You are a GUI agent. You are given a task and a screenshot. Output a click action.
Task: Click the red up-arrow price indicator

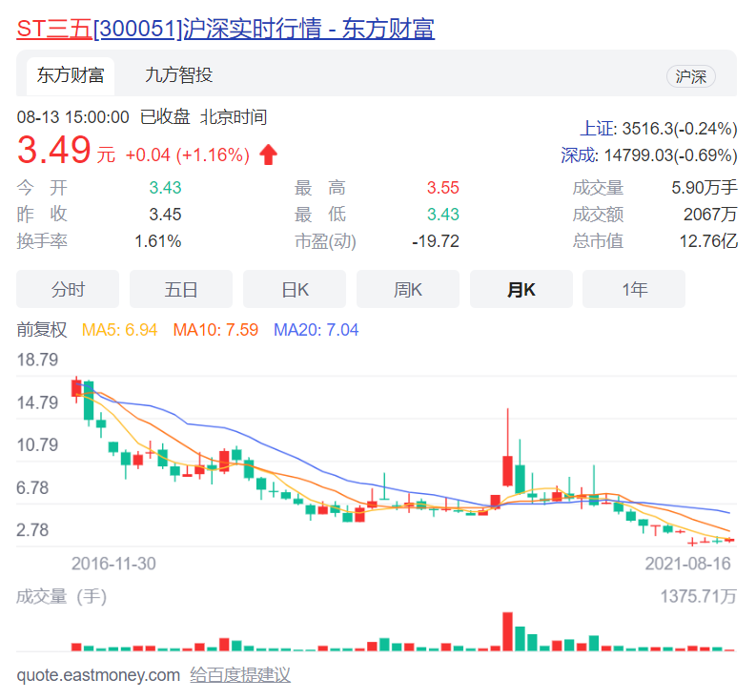(269, 154)
